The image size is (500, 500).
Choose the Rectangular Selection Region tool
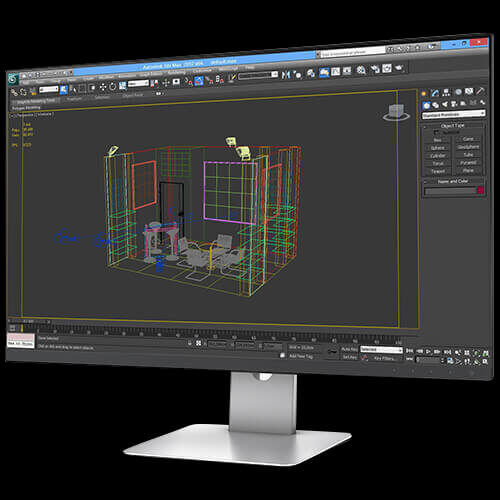tap(82, 88)
